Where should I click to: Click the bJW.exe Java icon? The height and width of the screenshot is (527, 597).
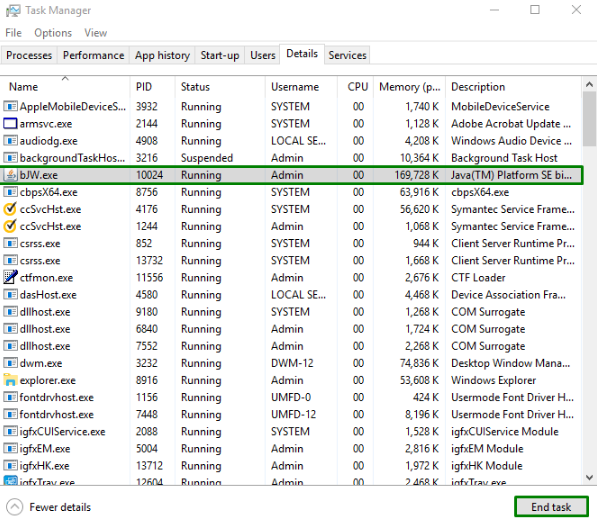point(10,175)
